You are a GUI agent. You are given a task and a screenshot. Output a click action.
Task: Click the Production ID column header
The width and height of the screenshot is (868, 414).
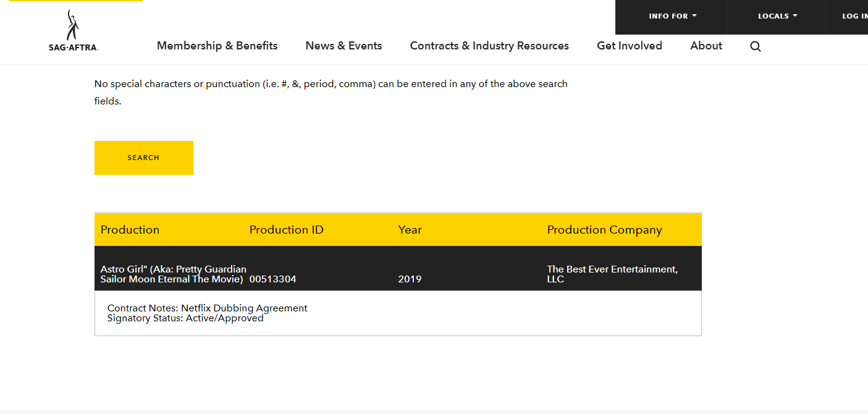pyautogui.click(x=286, y=230)
